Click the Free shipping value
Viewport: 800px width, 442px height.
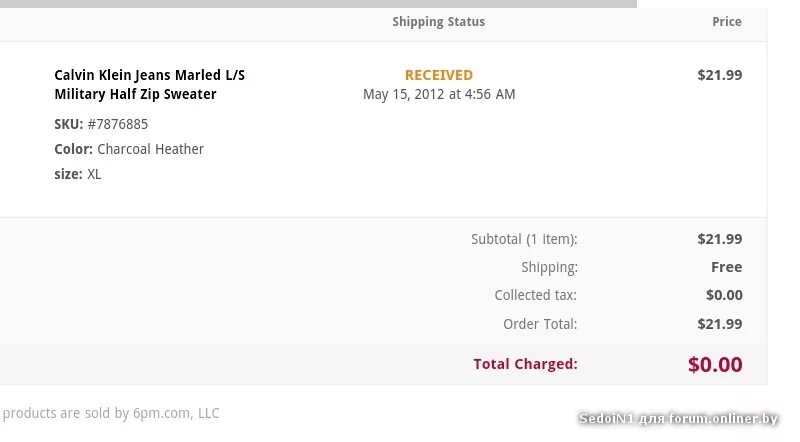click(x=726, y=267)
